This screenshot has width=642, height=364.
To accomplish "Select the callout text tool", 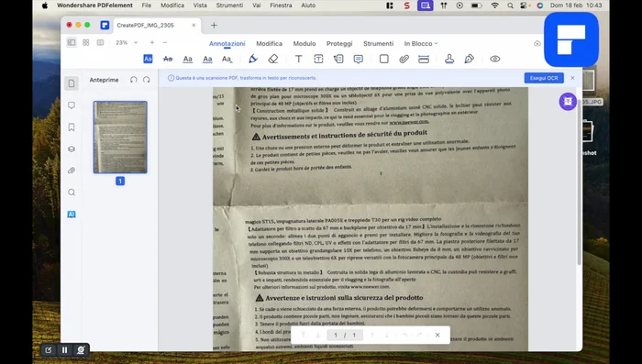I will [x=338, y=59].
